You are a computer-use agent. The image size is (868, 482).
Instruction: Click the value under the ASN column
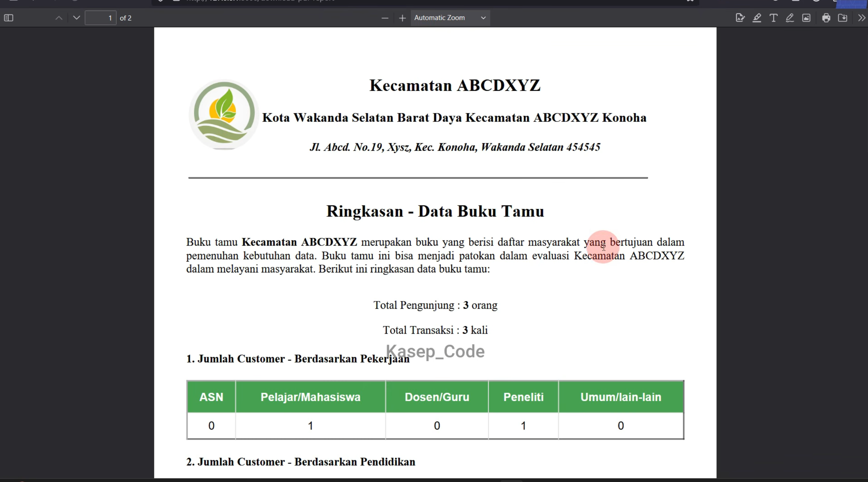(x=211, y=426)
